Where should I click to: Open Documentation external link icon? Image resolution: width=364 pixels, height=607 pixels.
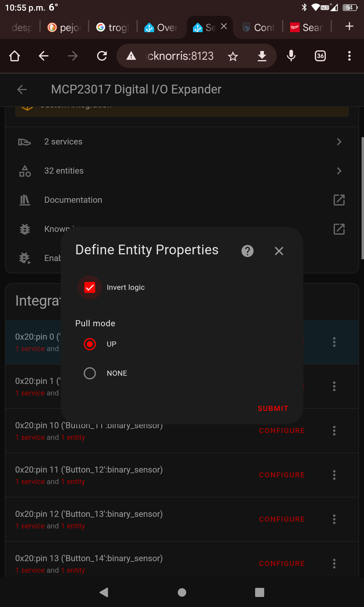click(x=339, y=200)
